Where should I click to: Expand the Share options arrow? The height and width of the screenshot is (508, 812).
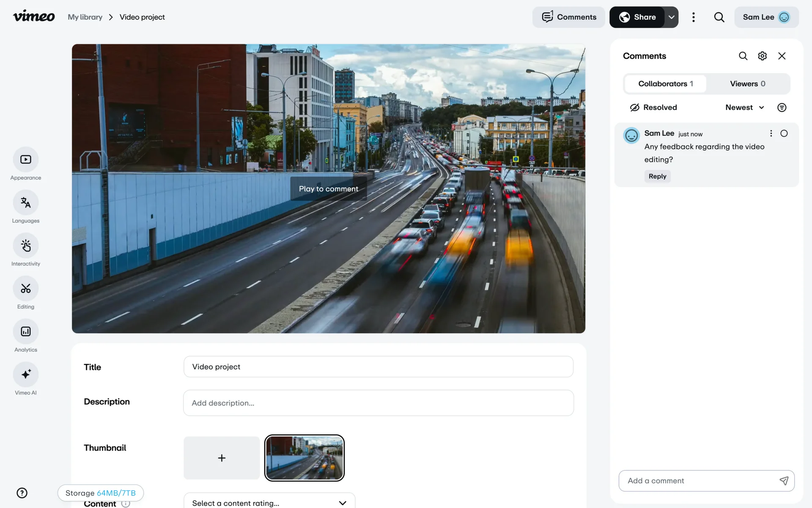click(671, 17)
